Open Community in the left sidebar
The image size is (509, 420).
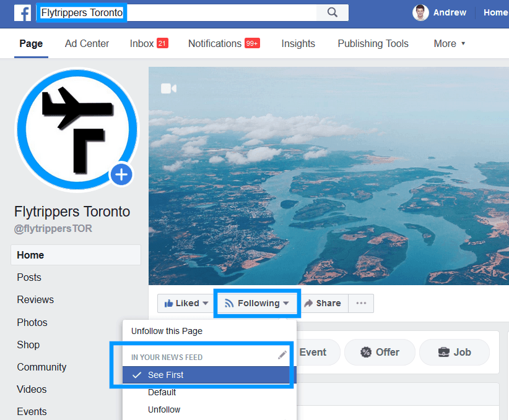click(41, 367)
